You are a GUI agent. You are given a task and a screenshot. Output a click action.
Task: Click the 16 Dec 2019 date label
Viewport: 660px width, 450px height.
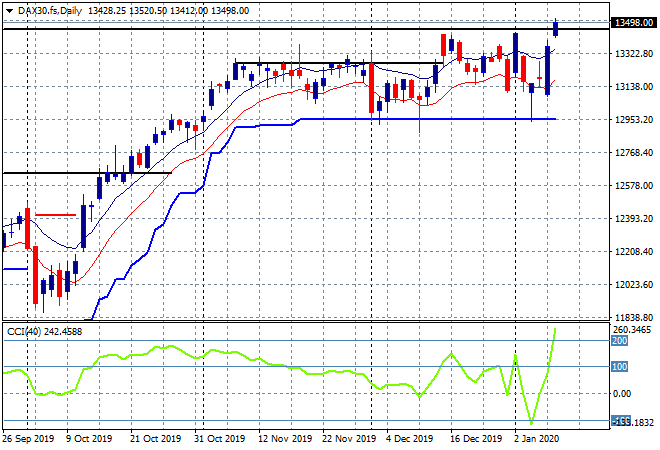coord(476,439)
